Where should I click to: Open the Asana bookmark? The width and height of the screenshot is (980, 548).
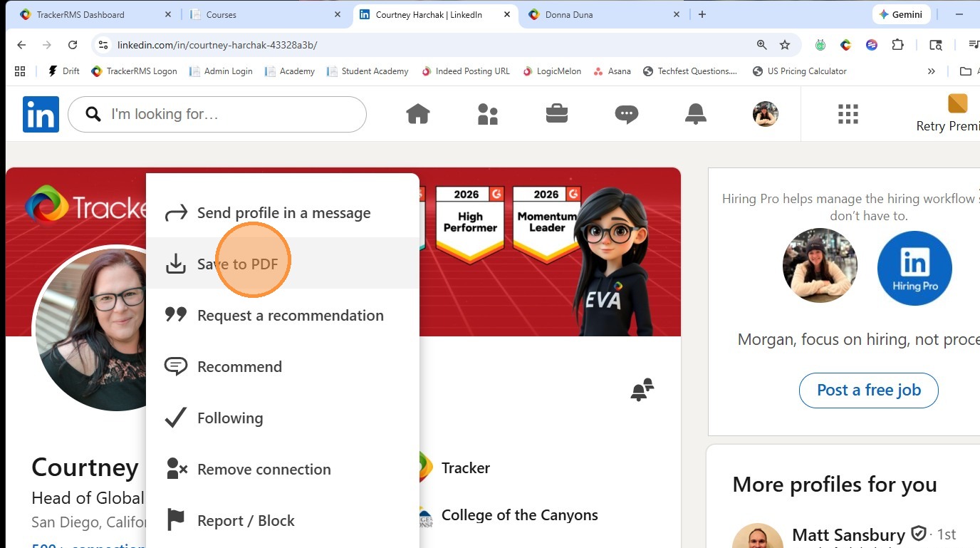pyautogui.click(x=612, y=71)
